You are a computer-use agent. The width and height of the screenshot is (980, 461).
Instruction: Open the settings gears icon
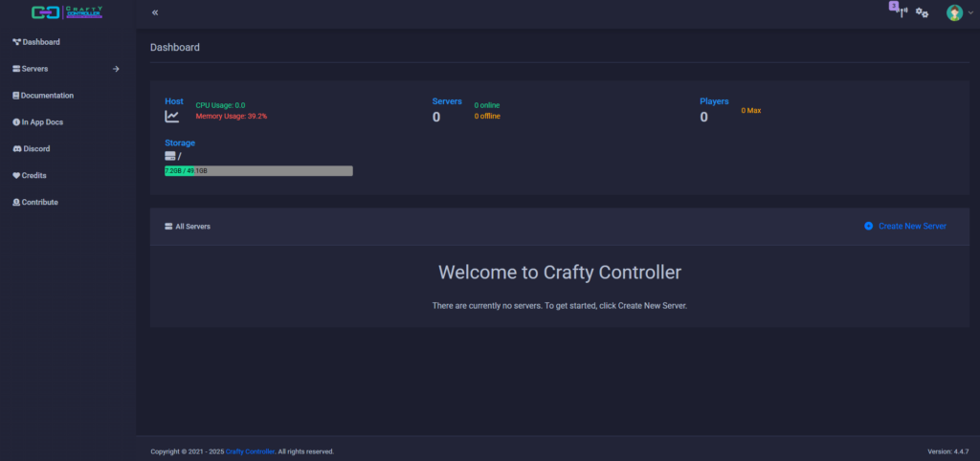pyautogui.click(x=922, y=12)
